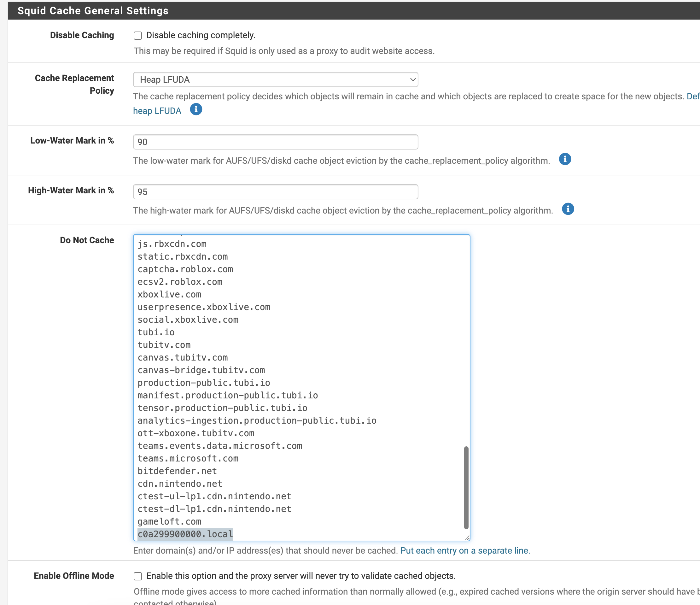The height and width of the screenshot is (605, 700).
Task: Click into the High-Water Mark field
Action: coord(275,192)
